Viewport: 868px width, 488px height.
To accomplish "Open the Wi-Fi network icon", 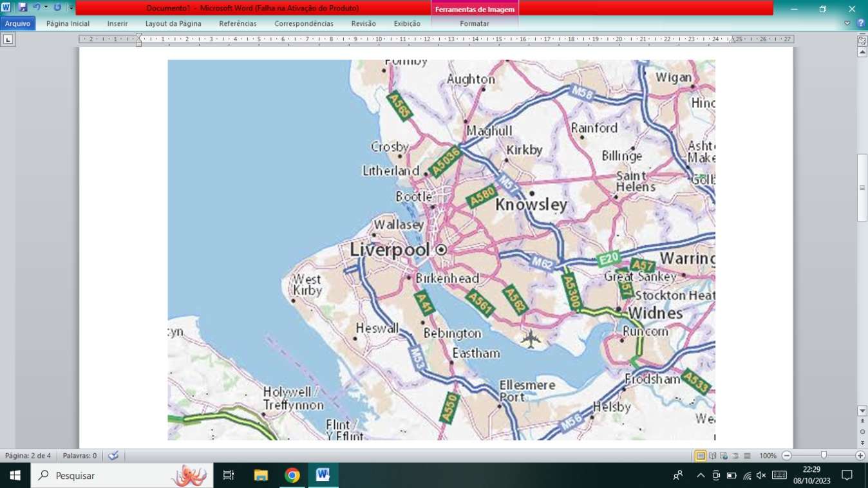I will click(x=747, y=476).
